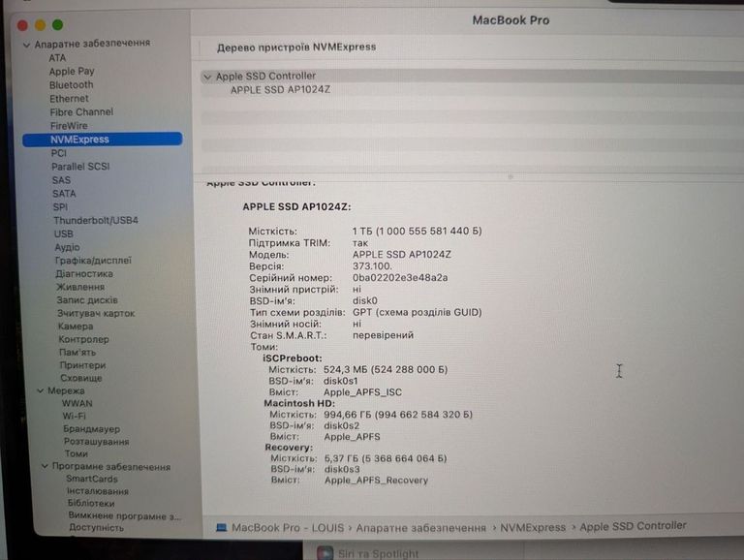Click the Macintosh HD volume heading
The width and height of the screenshot is (744, 560).
coord(299,403)
